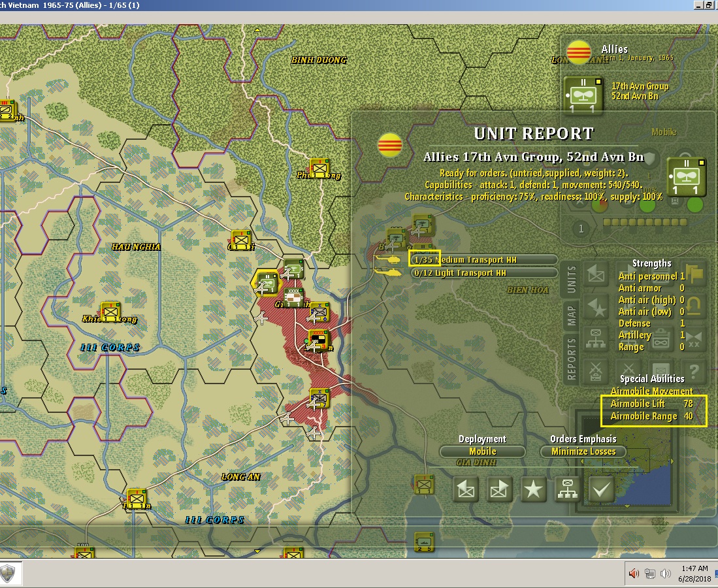The width and height of the screenshot is (718, 588).
Task: Select the naval unit counter marked 2 5
Action: point(424,542)
